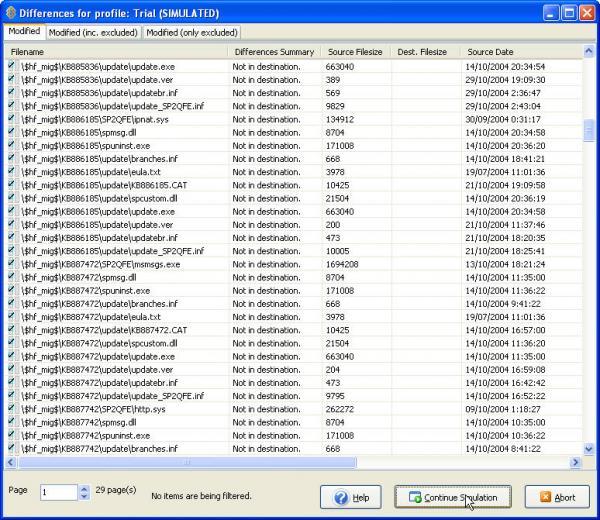Sort by Dest. Filesize column header
The height and width of the screenshot is (520, 600).
(x=425, y=52)
